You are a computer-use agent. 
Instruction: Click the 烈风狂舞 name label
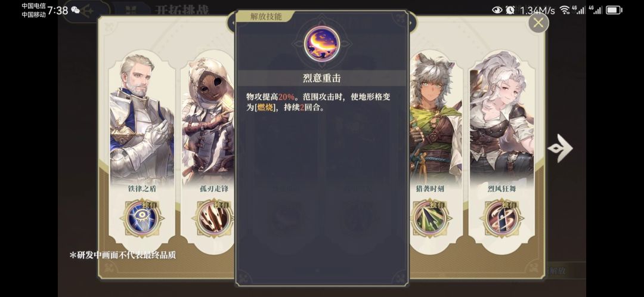click(502, 189)
